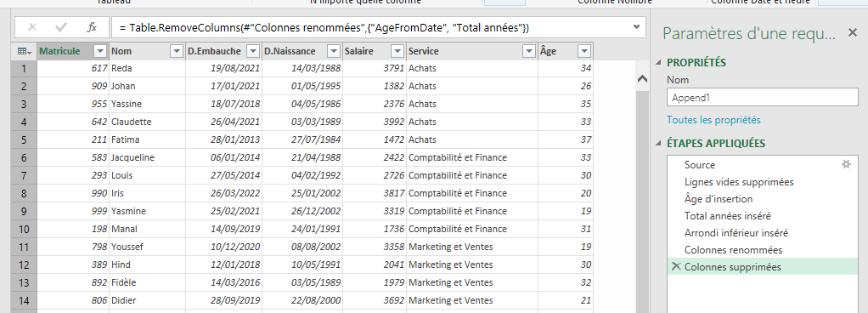Select Arrondi inférieur inséré step

pos(763,233)
